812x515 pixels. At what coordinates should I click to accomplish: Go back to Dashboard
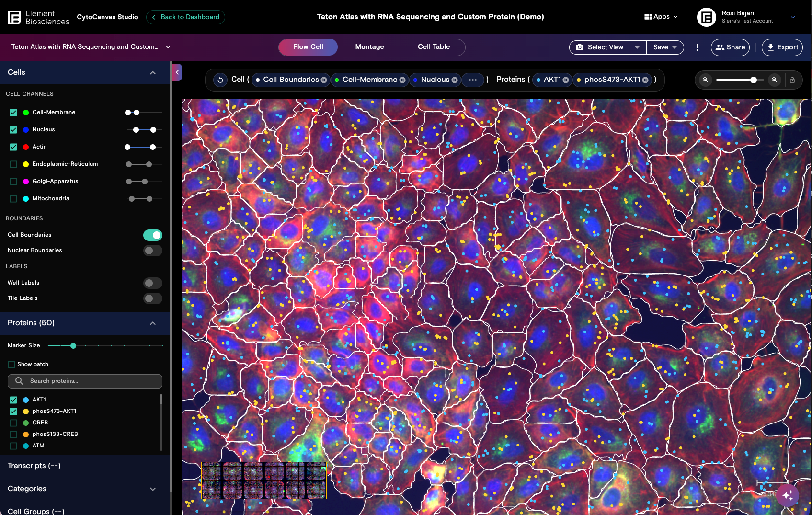pyautogui.click(x=185, y=17)
